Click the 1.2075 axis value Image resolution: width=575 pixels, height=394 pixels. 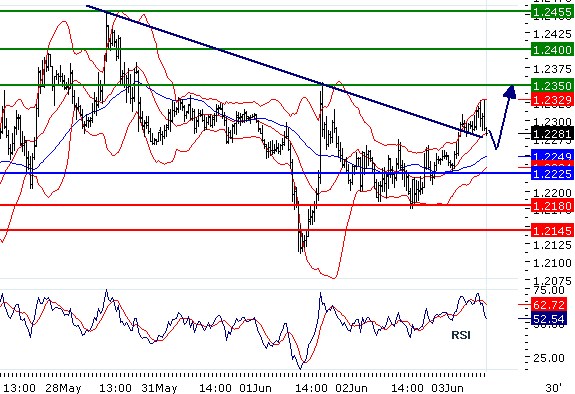click(552, 281)
